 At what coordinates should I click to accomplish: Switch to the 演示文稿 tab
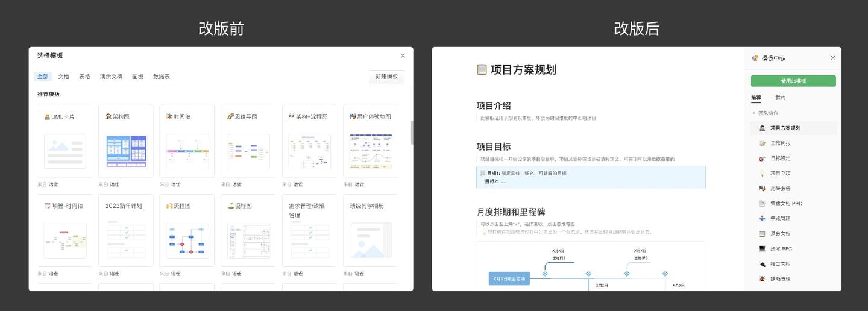[x=111, y=77]
